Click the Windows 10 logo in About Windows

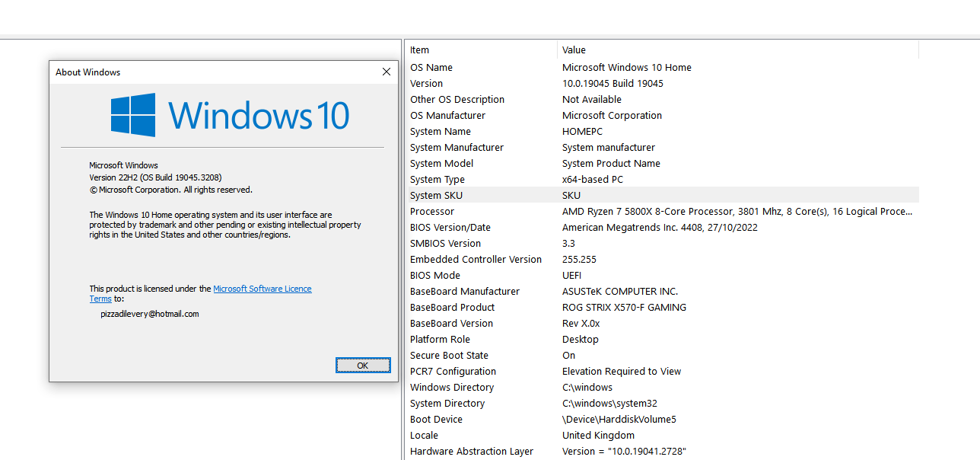click(x=230, y=115)
